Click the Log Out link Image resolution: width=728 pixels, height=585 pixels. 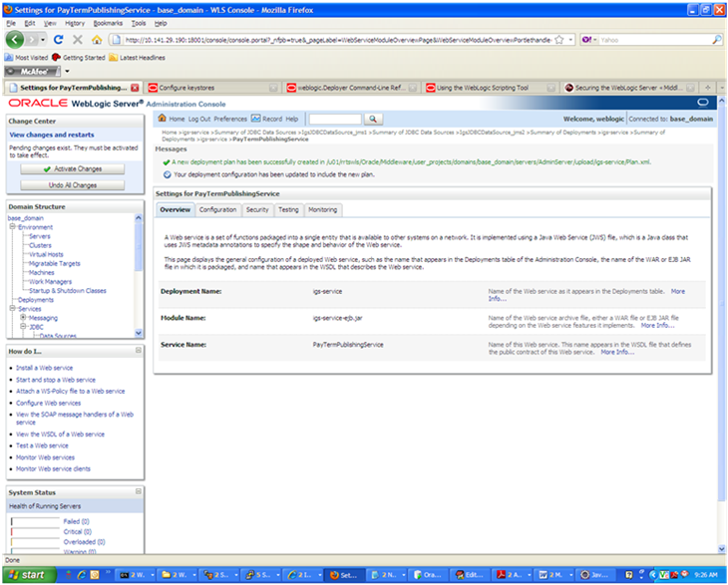(x=199, y=120)
